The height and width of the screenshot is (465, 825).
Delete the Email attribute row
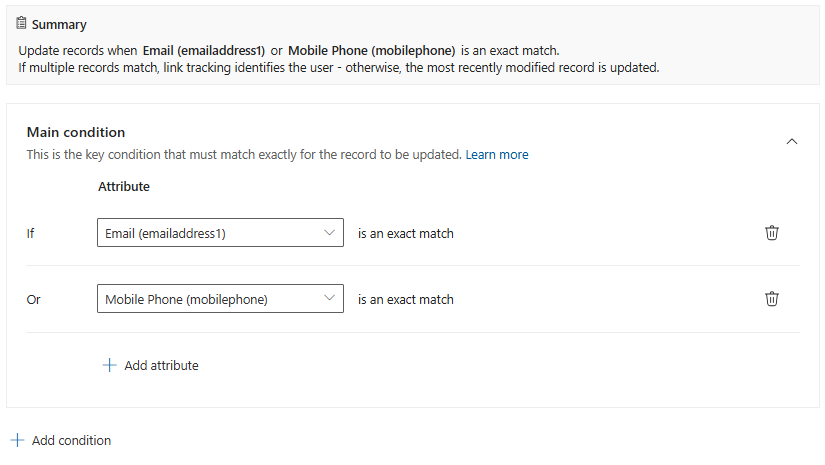(x=772, y=233)
